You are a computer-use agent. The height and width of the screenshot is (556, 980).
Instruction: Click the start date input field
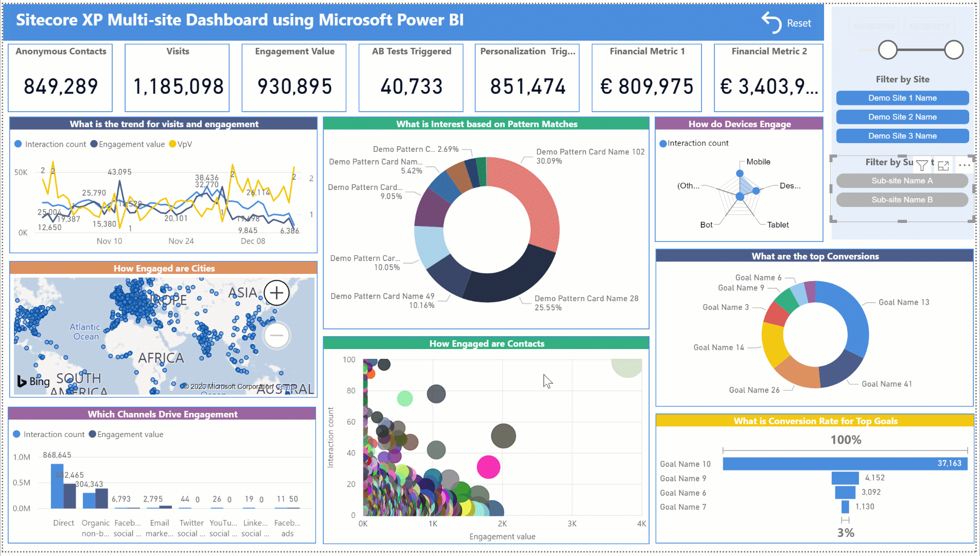click(873, 26)
